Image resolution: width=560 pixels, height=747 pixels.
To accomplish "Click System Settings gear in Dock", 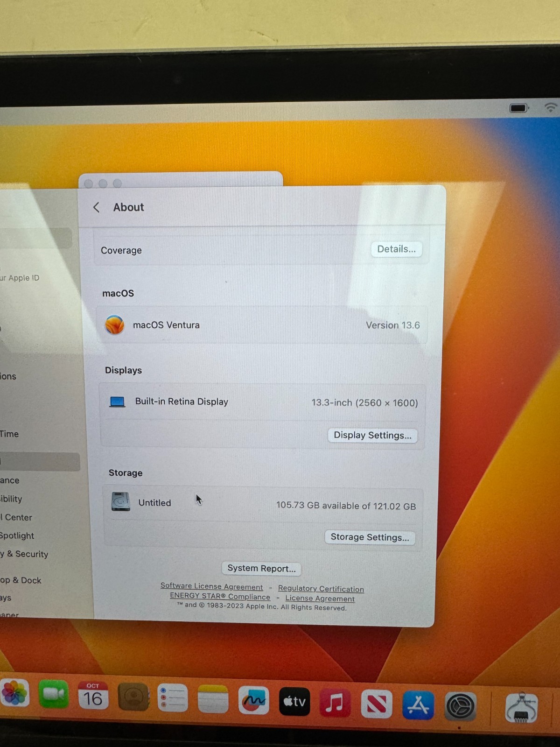I will [460, 706].
